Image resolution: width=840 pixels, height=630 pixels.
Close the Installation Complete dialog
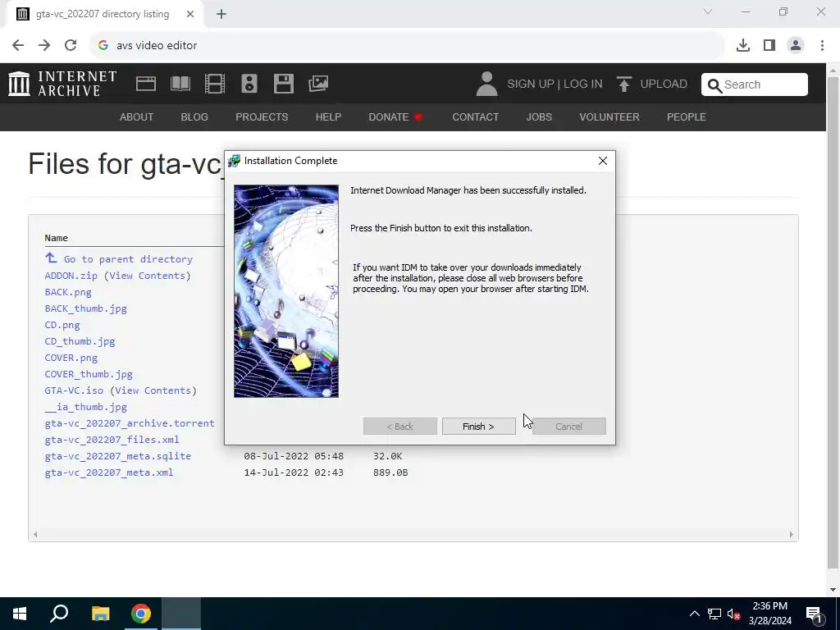603,161
